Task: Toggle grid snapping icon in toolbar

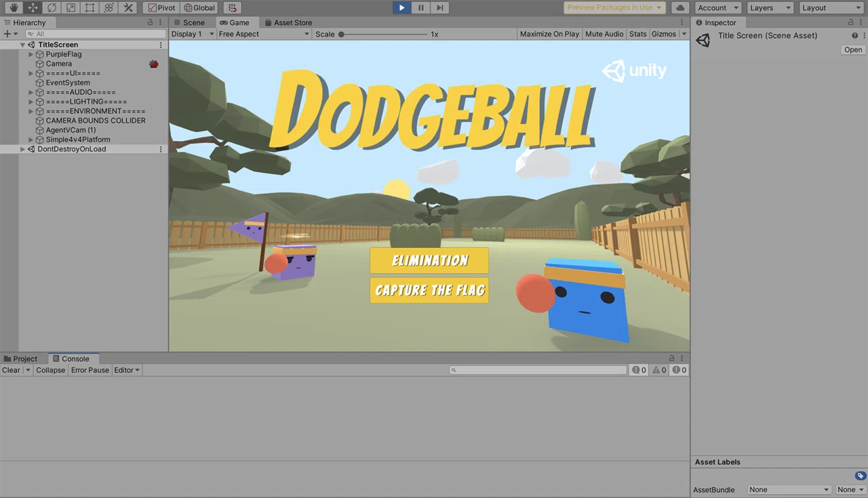Action: coord(233,8)
